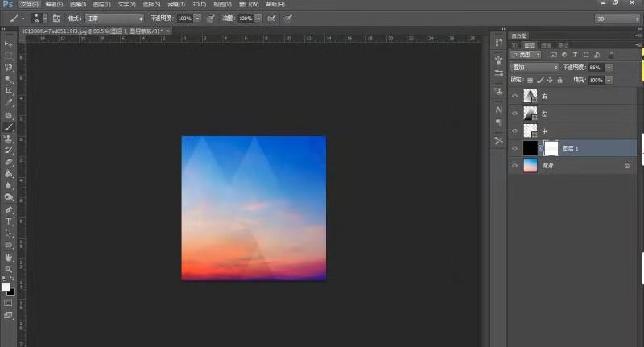This screenshot has width=644, height=347.
Task: Open the brush opacity slider arrow
Action: 197,19
